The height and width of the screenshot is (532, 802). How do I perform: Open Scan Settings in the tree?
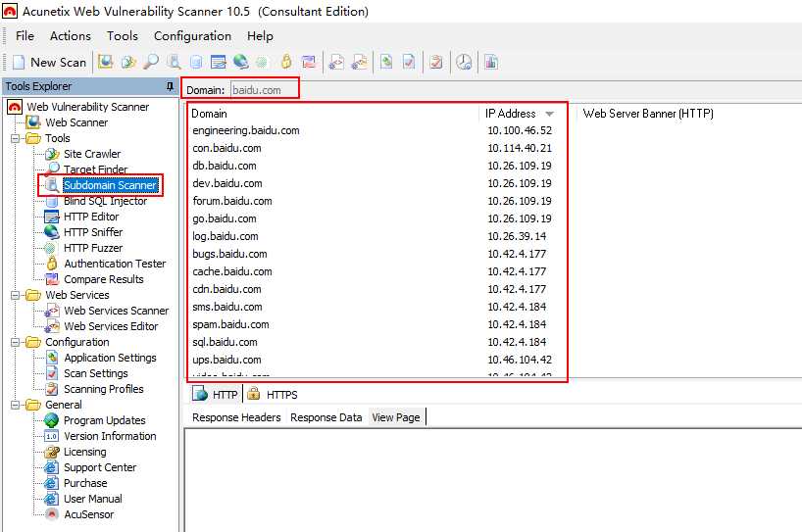96,373
